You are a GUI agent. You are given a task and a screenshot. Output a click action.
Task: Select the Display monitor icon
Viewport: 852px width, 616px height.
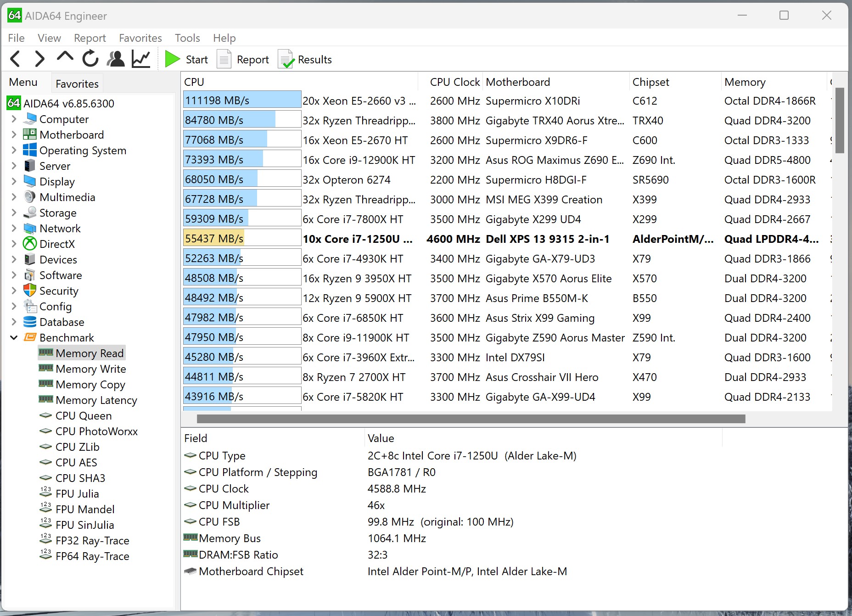pyautogui.click(x=30, y=181)
